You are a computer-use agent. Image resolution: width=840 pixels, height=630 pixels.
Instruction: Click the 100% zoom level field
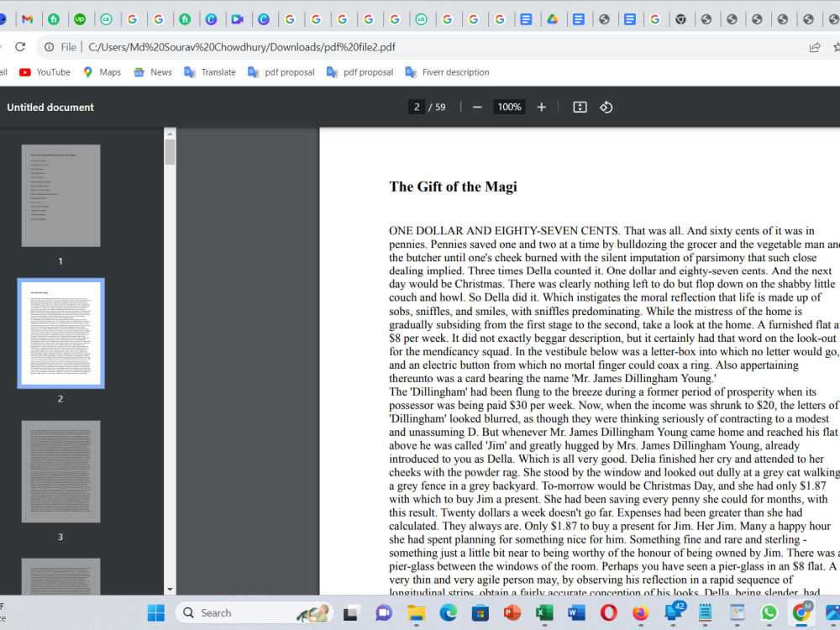pos(509,108)
